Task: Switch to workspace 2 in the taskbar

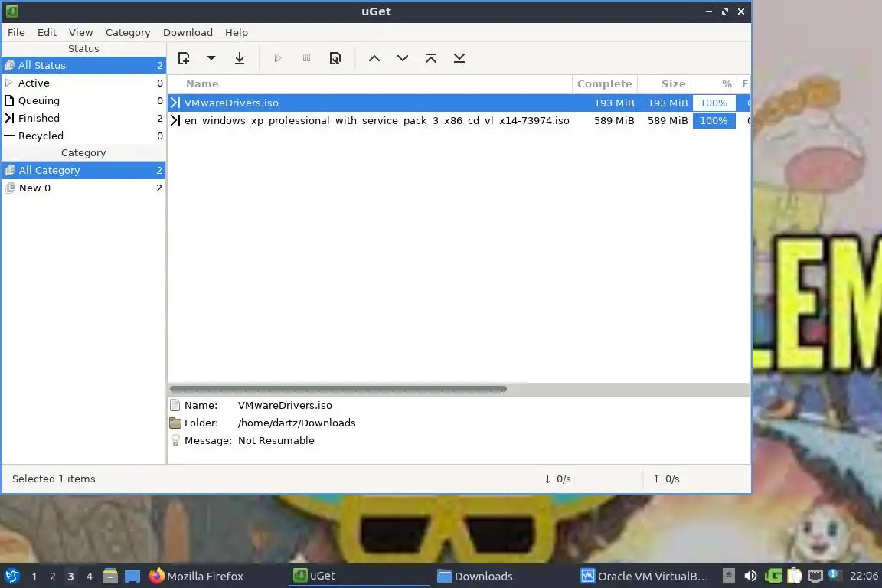Action: (52, 577)
